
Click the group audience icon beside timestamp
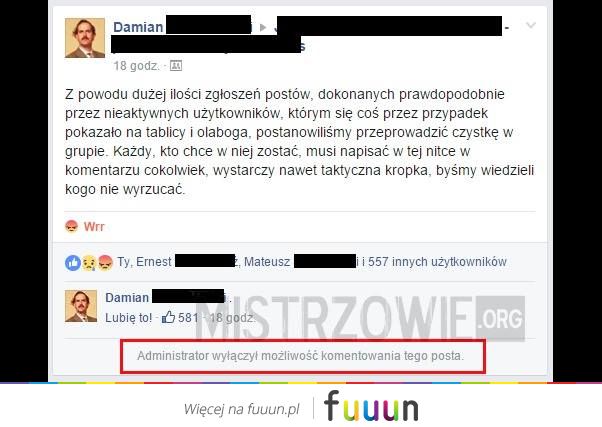point(176,66)
